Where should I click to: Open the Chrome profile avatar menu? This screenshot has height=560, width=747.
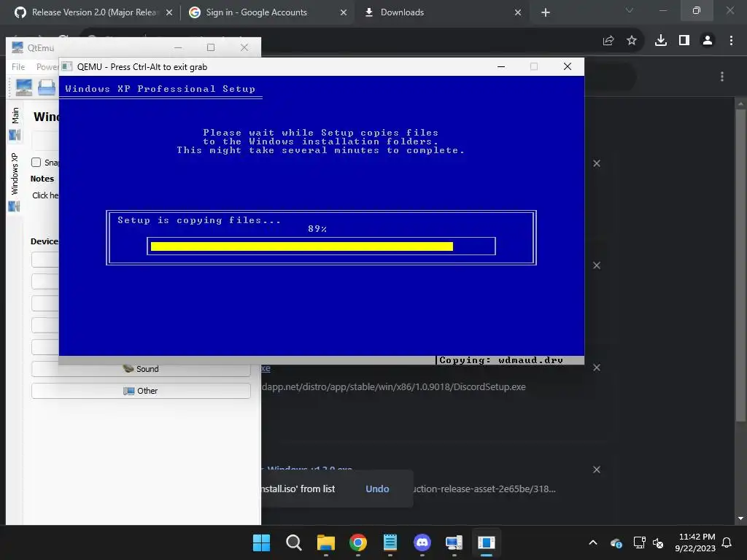click(708, 41)
